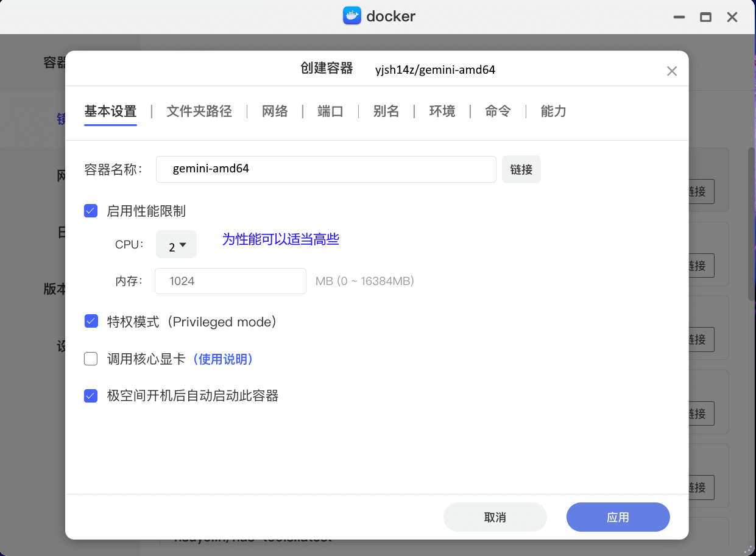Click the yjsh14z/gemini-amd64 image name text
Image resolution: width=756 pixels, height=556 pixels.
coord(436,69)
